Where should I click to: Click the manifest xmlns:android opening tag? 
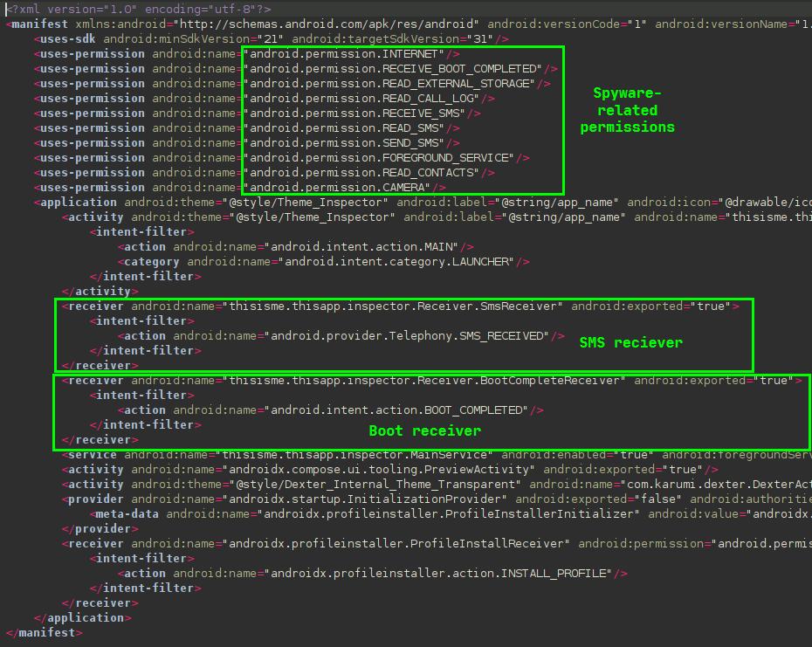(409, 24)
